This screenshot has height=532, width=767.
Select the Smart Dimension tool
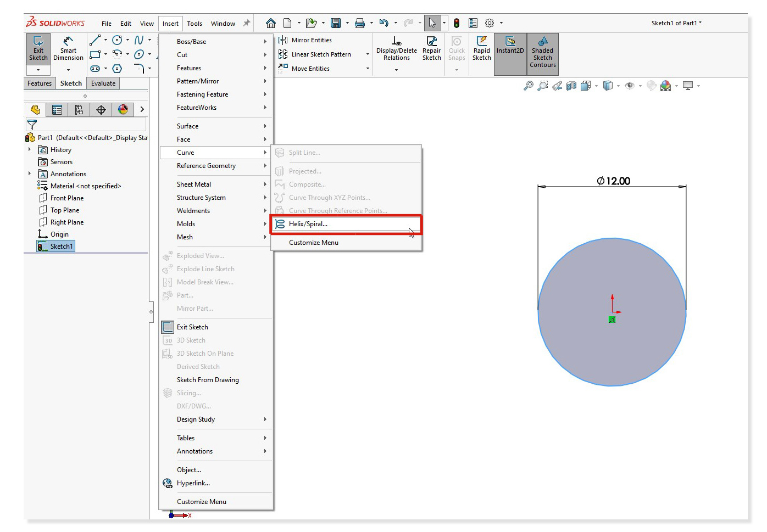[x=68, y=49]
